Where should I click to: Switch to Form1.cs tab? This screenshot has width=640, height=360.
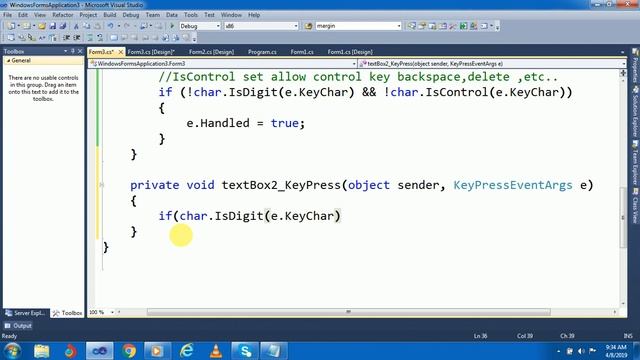tap(302, 52)
